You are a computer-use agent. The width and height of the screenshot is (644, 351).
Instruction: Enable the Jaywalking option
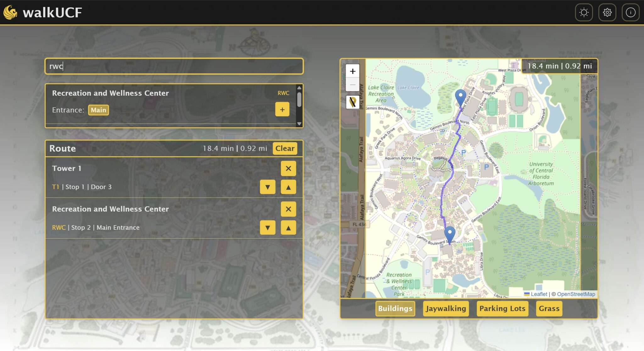tap(445, 309)
